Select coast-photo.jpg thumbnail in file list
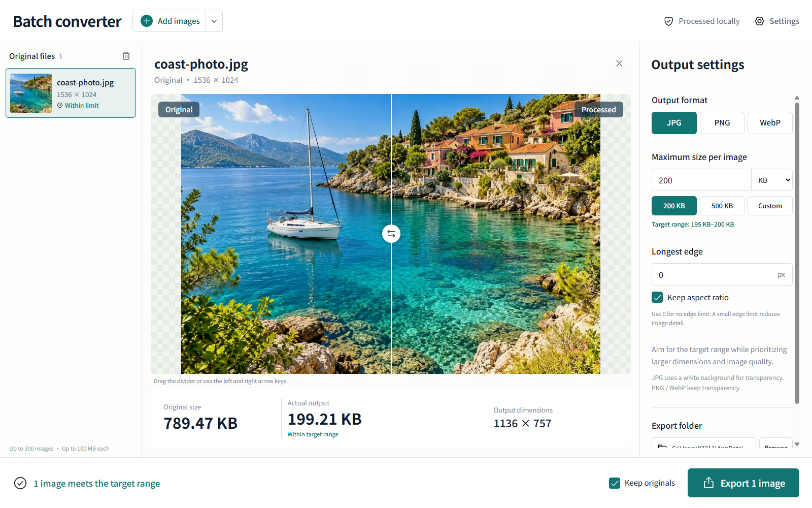This screenshot has width=812, height=508. click(x=31, y=93)
